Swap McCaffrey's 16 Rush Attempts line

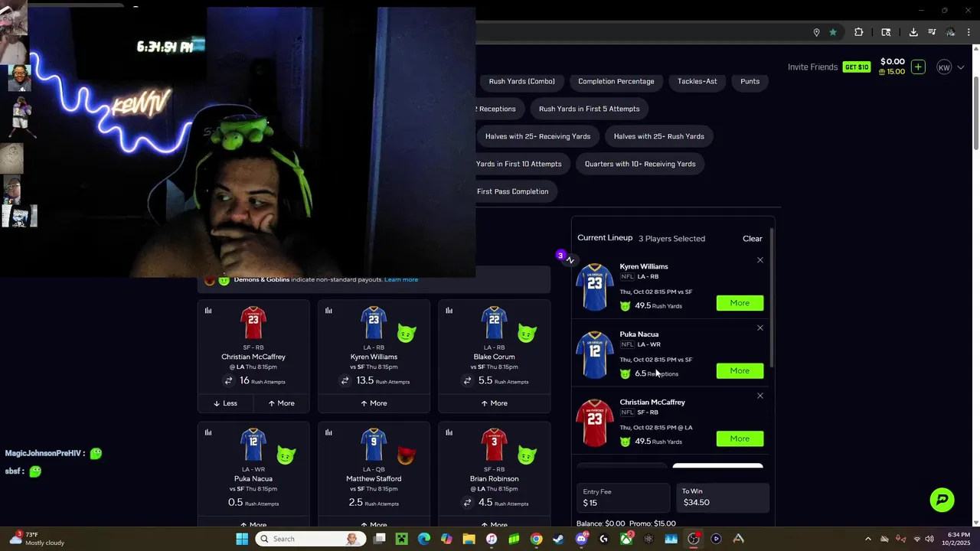click(x=228, y=380)
